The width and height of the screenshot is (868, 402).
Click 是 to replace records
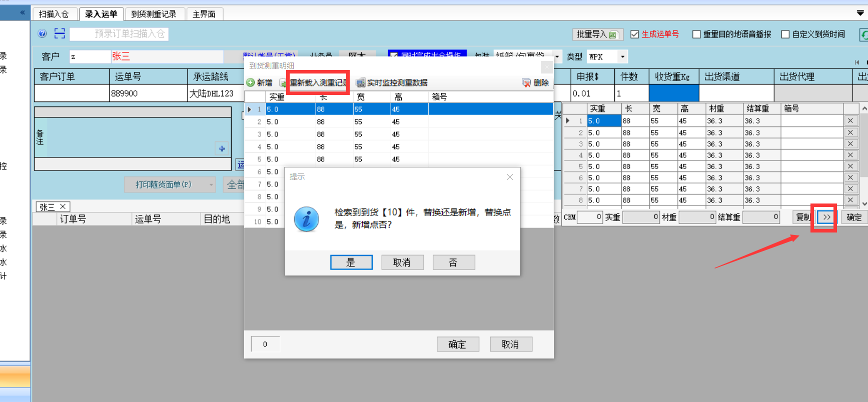(x=351, y=262)
